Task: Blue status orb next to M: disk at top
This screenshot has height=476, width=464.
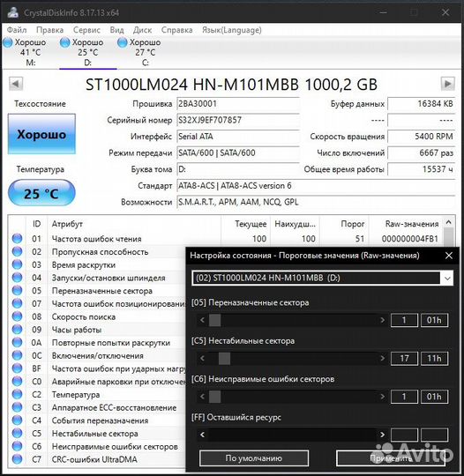Action: tap(8, 42)
